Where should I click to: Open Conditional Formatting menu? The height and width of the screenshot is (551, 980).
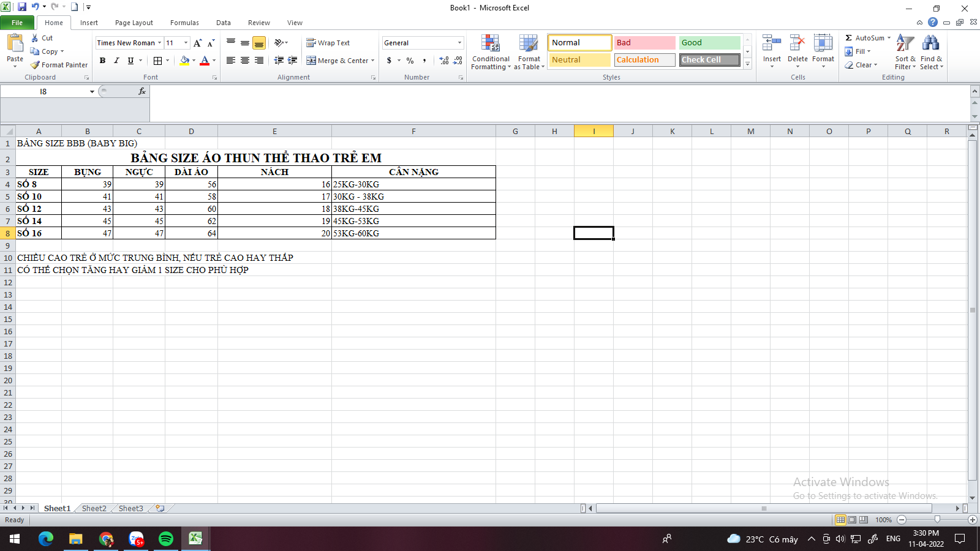click(x=491, y=53)
